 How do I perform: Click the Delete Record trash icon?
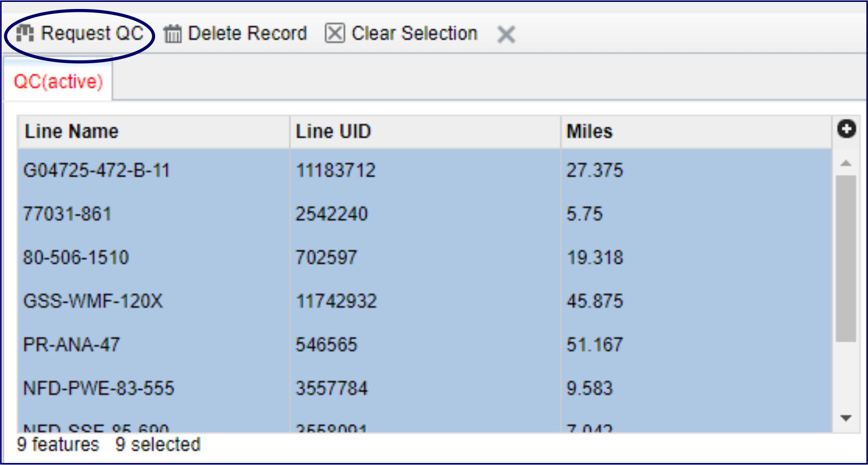(173, 34)
